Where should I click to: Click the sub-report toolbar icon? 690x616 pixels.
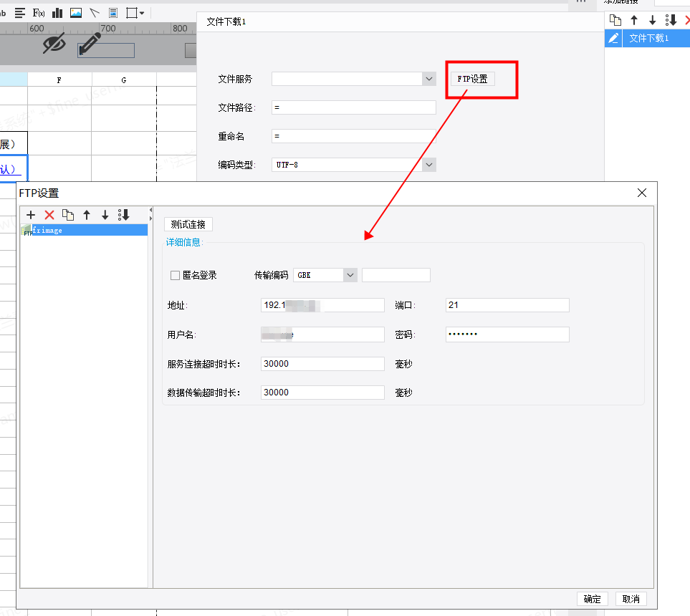[113, 13]
